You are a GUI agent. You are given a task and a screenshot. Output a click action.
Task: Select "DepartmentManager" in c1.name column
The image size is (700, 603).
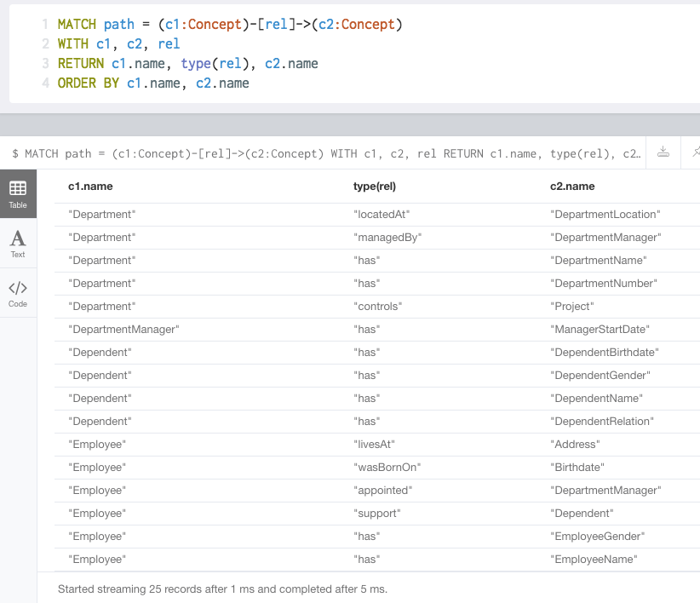pyautogui.click(x=123, y=330)
